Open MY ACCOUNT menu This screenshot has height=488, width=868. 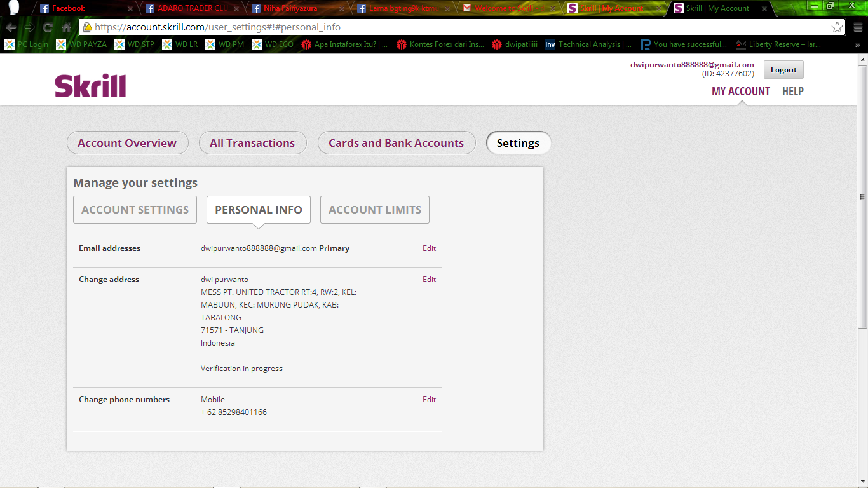[740, 91]
